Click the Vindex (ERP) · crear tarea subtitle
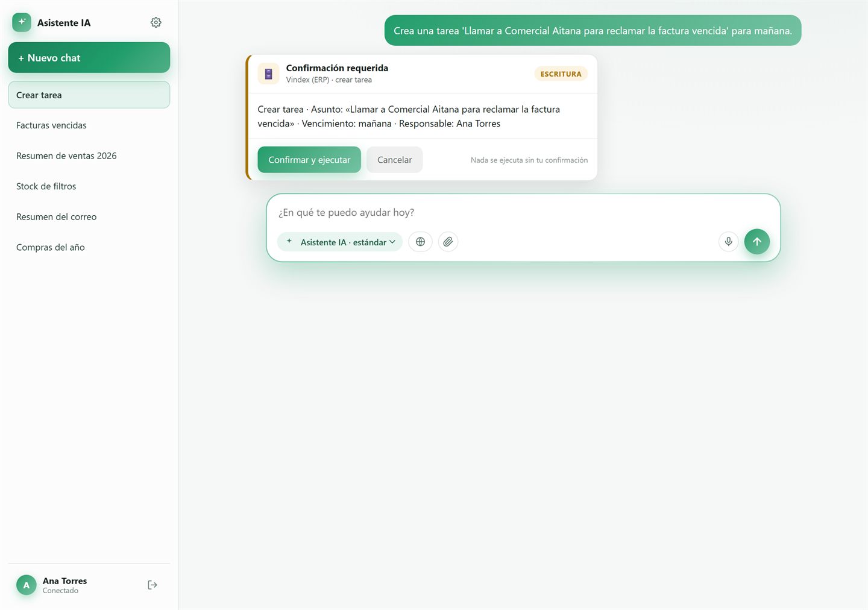This screenshot has height=610, width=868. tap(329, 80)
